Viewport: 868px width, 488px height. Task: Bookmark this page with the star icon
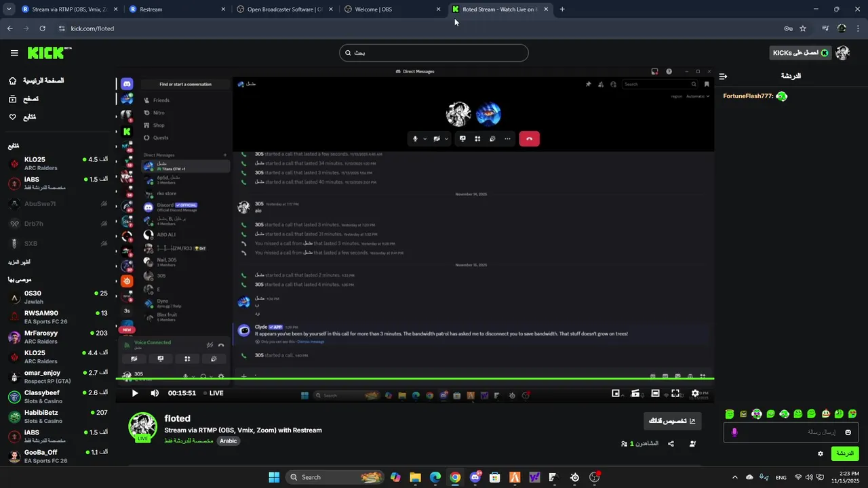point(803,28)
